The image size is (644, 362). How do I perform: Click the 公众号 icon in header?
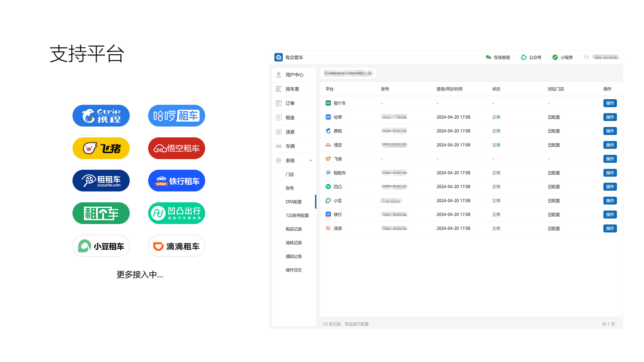(524, 58)
